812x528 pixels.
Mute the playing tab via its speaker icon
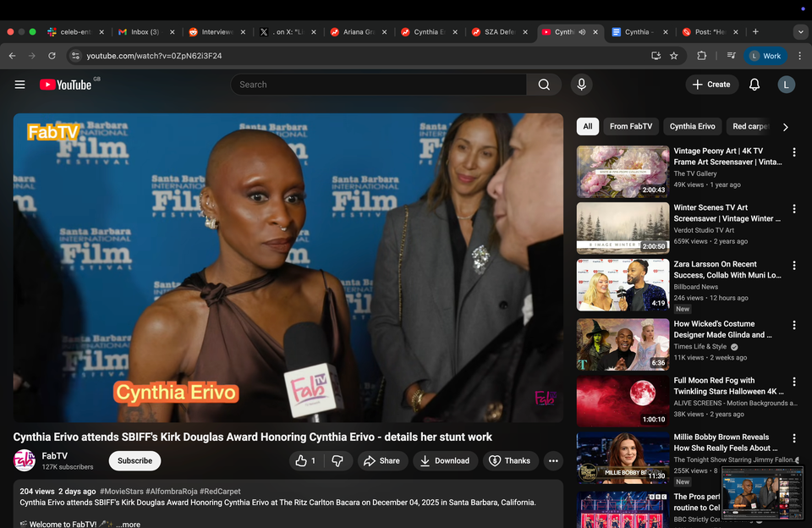583,31
